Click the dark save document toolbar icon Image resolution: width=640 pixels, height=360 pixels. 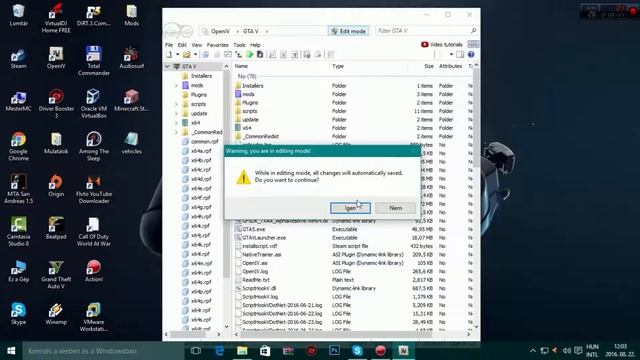tap(260, 55)
